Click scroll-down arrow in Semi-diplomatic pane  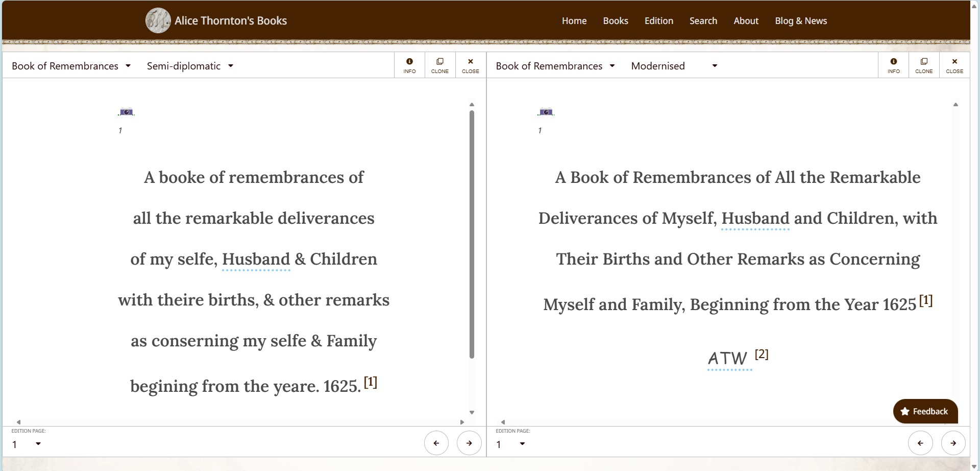(x=472, y=412)
